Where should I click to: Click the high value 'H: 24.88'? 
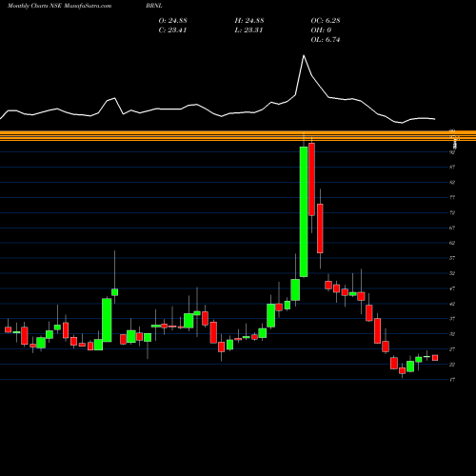click(249, 21)
